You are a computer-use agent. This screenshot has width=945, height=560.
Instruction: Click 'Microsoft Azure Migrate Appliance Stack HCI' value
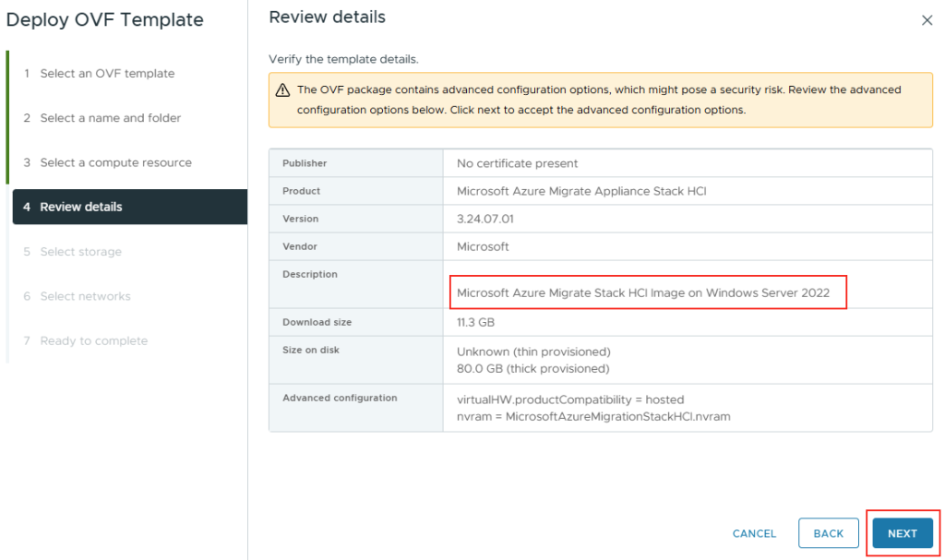(x=581, y=191)
